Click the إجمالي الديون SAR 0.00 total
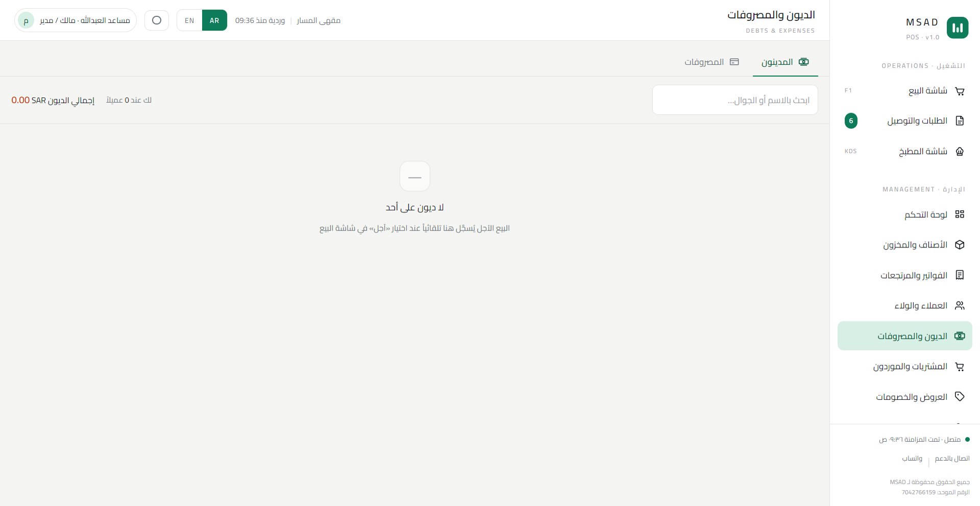Screen dimensions: 980x506 (x=53, y=100)
